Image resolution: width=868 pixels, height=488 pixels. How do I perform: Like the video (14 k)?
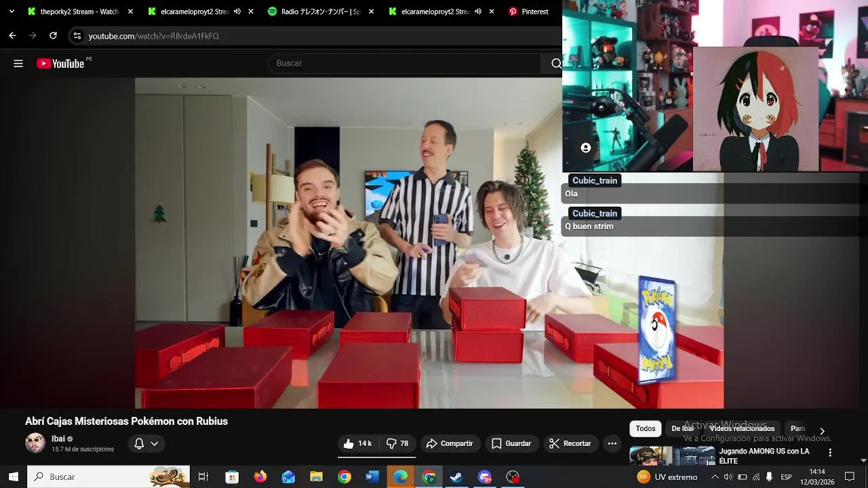358,443
